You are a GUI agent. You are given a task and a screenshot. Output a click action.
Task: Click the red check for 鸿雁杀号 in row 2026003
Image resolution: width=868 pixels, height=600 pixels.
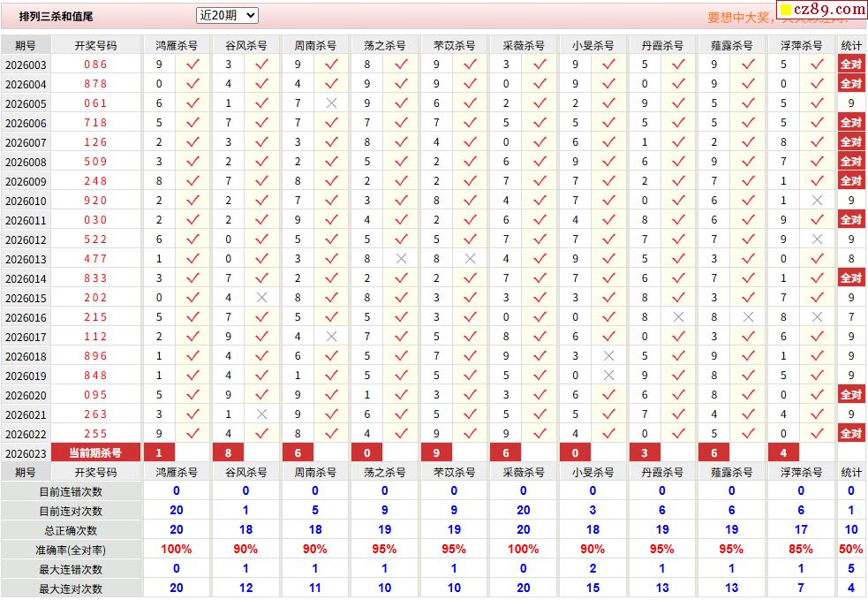192,65
